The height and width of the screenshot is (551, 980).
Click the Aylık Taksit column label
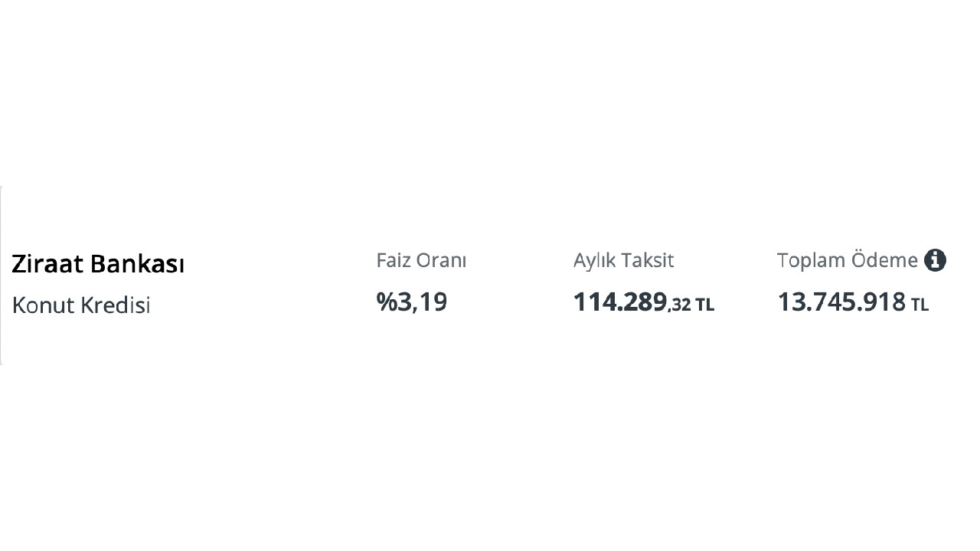click(623, 260)
